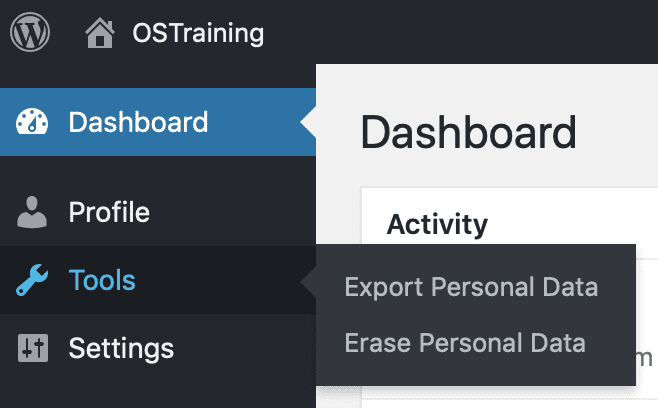Image resolution: width=658 pixels, height=408 pixels.
Task: Click the Dashboard page heading
Action: pos(468,131)
